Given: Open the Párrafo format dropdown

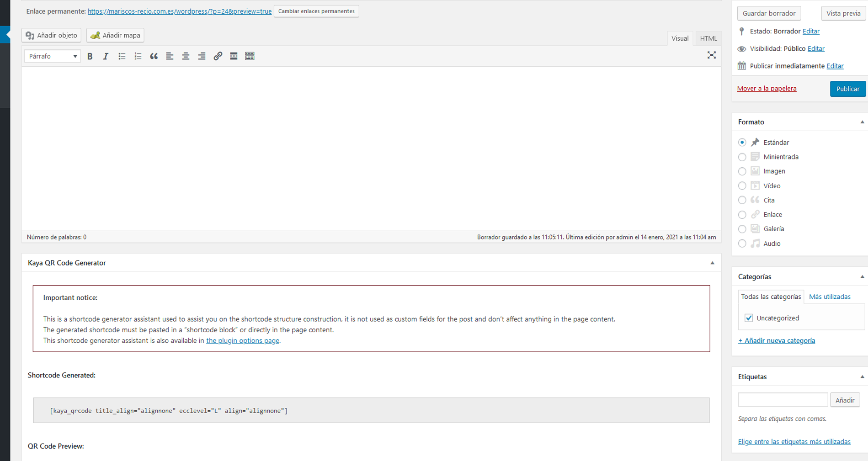Looking at the screenshot, I should coord(53,56).
